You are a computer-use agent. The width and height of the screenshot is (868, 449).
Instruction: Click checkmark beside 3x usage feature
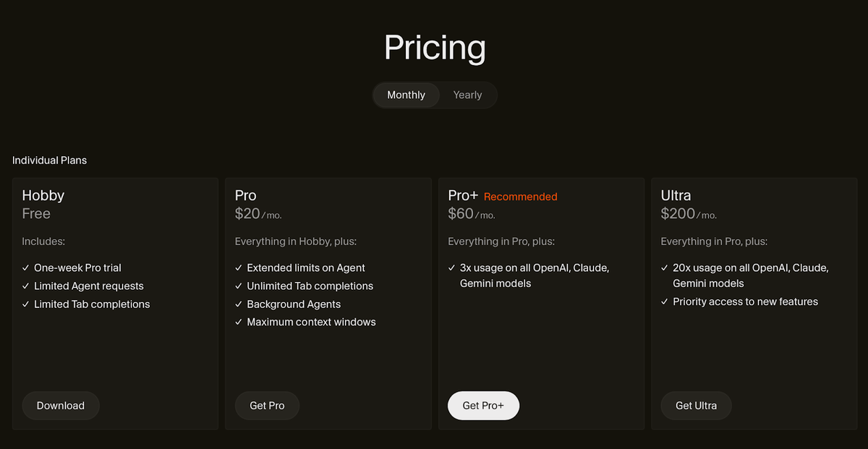452,268
